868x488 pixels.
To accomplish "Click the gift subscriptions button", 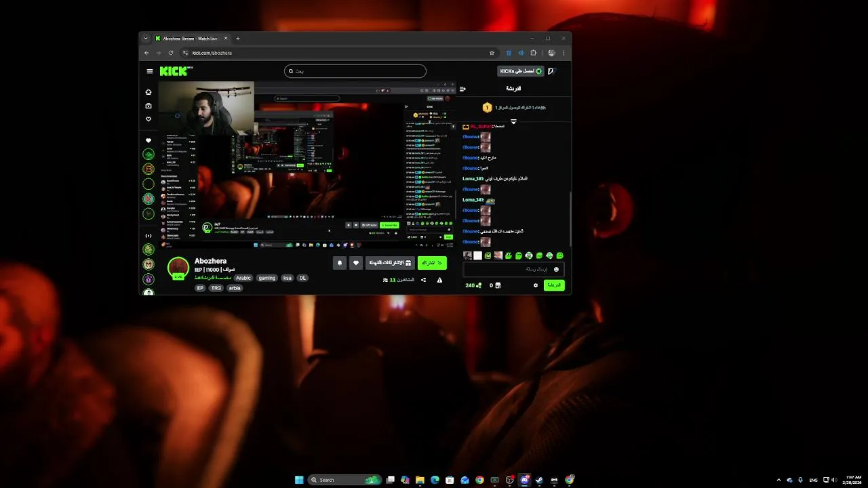I will [390, 263].
